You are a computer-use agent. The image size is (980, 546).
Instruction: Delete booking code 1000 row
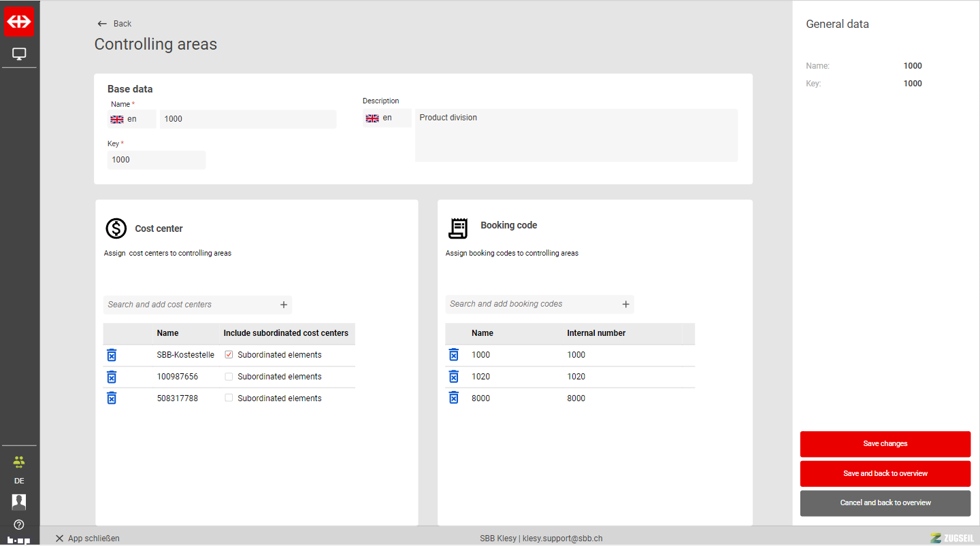point(454,355)
